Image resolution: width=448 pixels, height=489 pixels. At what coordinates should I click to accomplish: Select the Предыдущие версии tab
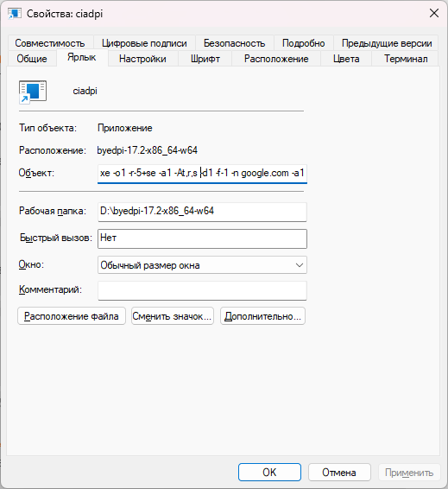pos(387,43)
